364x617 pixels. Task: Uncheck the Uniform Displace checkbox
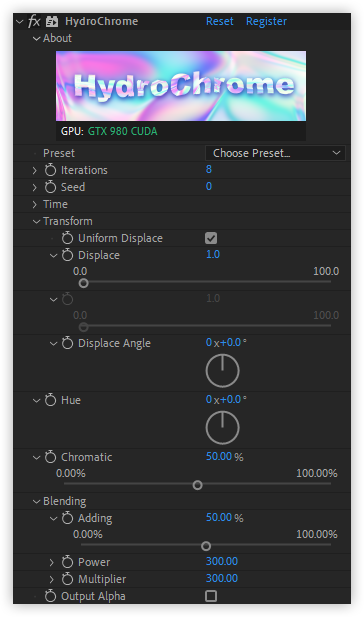(x=211, y=238)
